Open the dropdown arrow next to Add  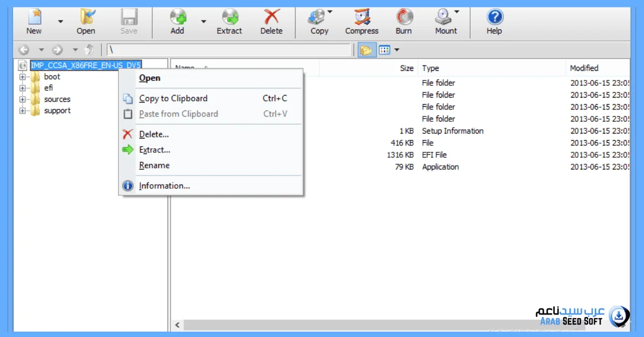tap(203, 22)
